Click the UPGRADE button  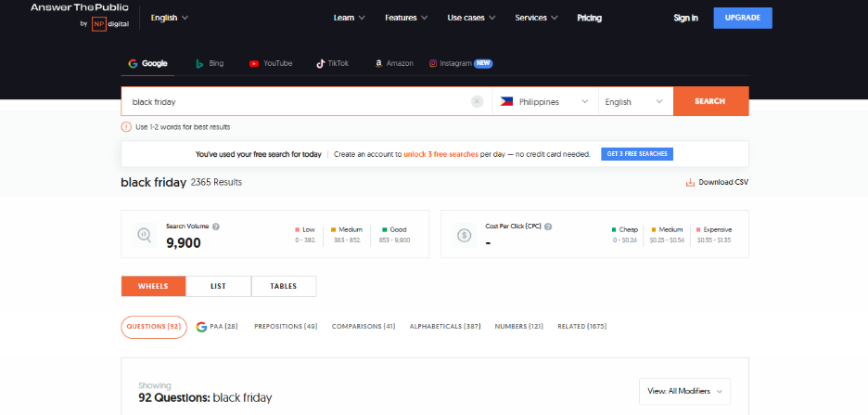(742, 18)
